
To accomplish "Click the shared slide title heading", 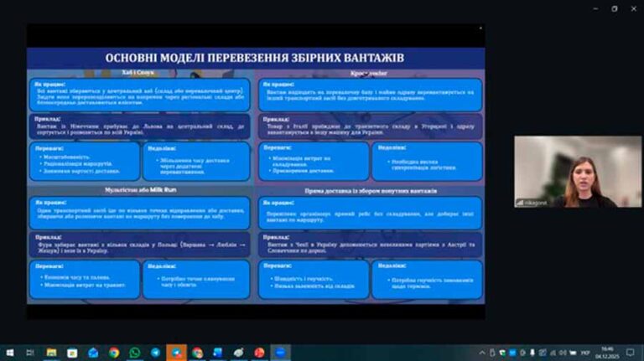I will click(254, 58).
